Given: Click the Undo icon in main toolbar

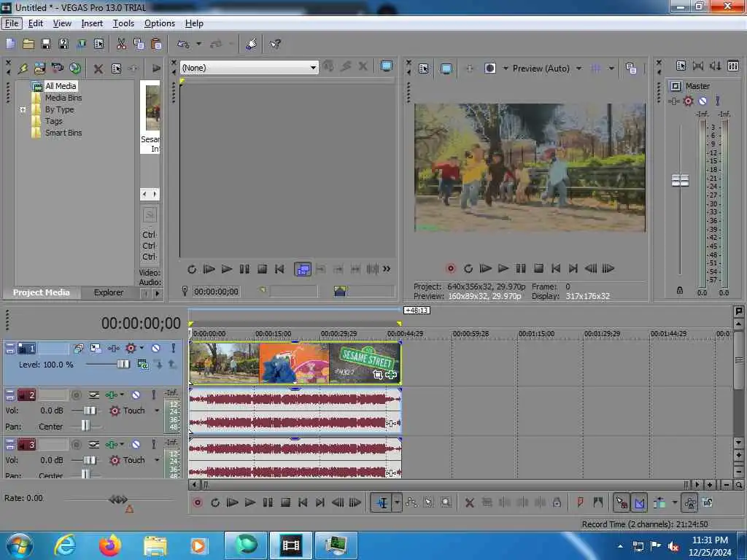Looking at the screenshot, I should (x=183, y=44).
